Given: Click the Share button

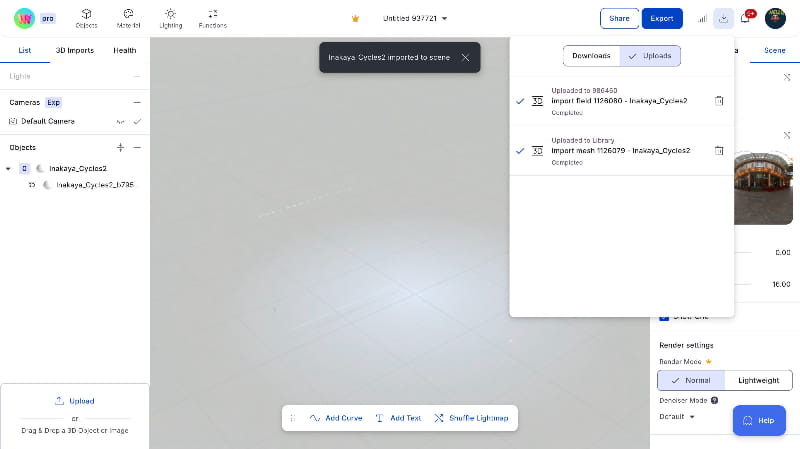Looking at the screenshot, I should click(619, 18).
